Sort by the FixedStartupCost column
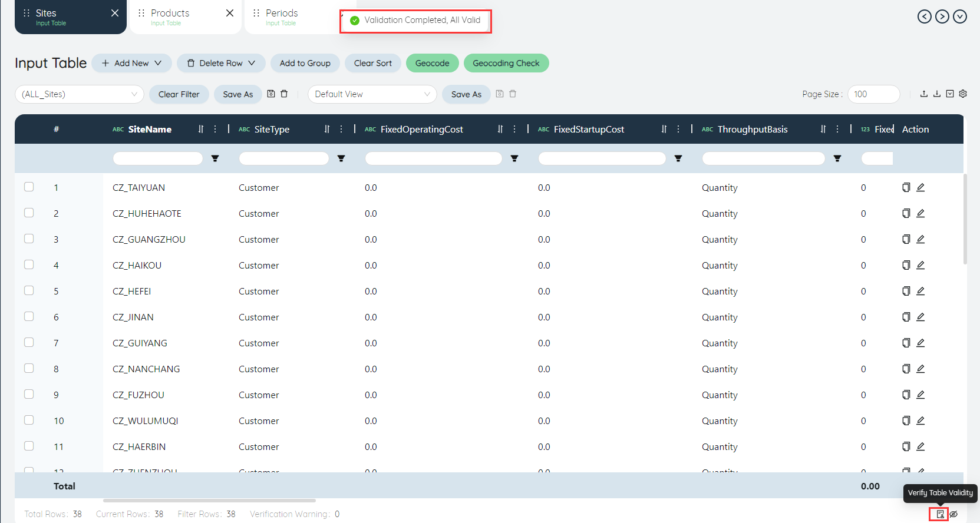 pos(664,129)
